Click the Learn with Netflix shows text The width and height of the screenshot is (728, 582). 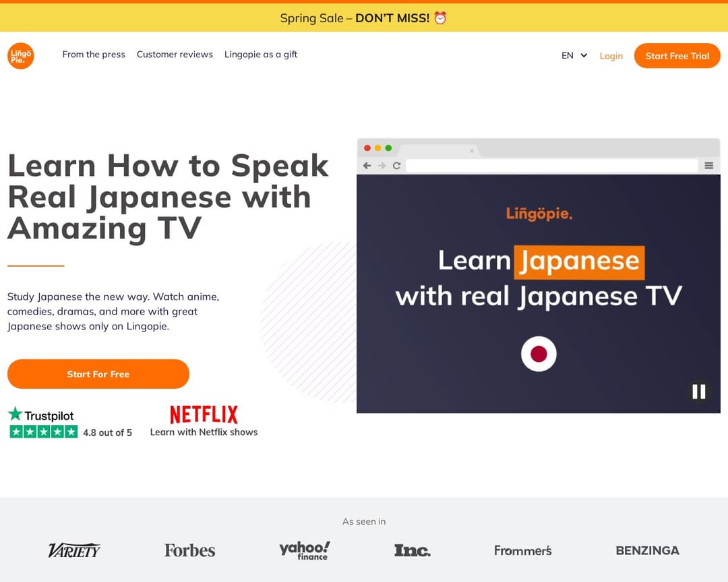[x=204, y=432]
